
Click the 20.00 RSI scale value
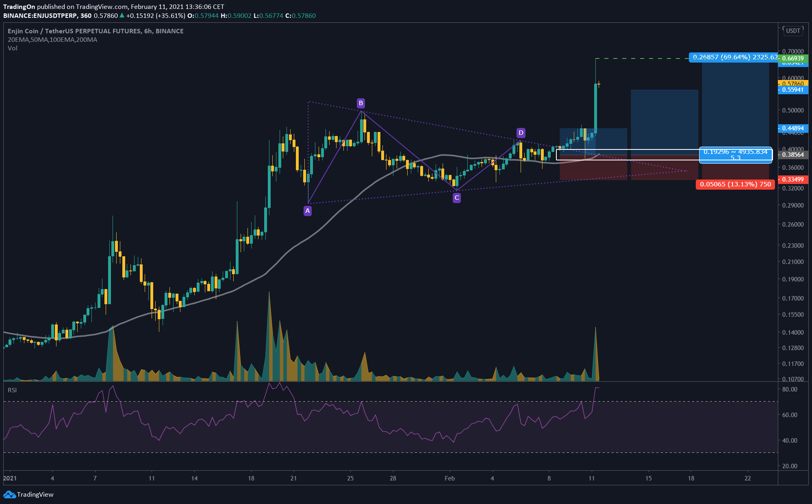(x=790, y=466)
